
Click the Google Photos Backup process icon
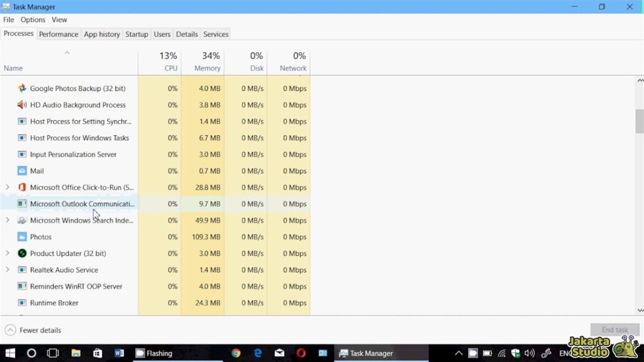pos(23,89)
